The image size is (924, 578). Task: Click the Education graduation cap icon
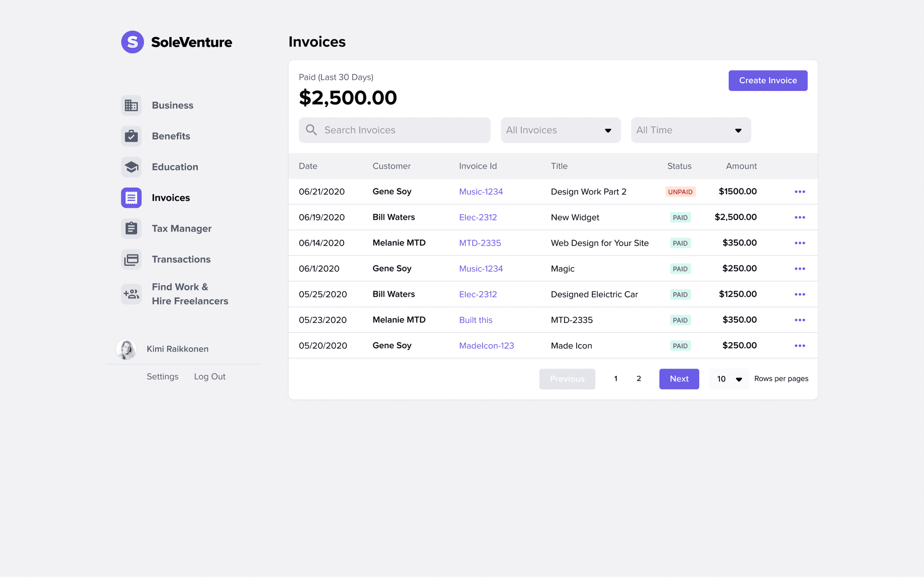point(131,167)
